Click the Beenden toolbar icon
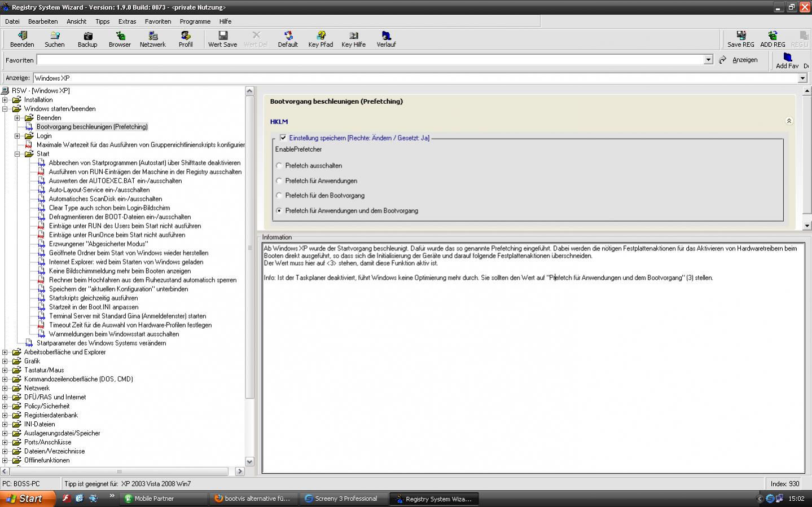Screen dimensions: 812x507 22,39
